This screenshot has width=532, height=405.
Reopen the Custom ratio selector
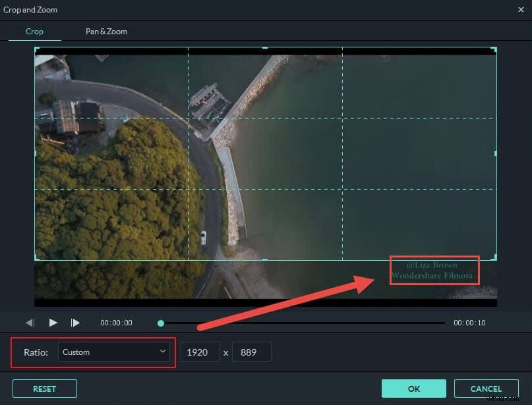click(x=115, y=352)
